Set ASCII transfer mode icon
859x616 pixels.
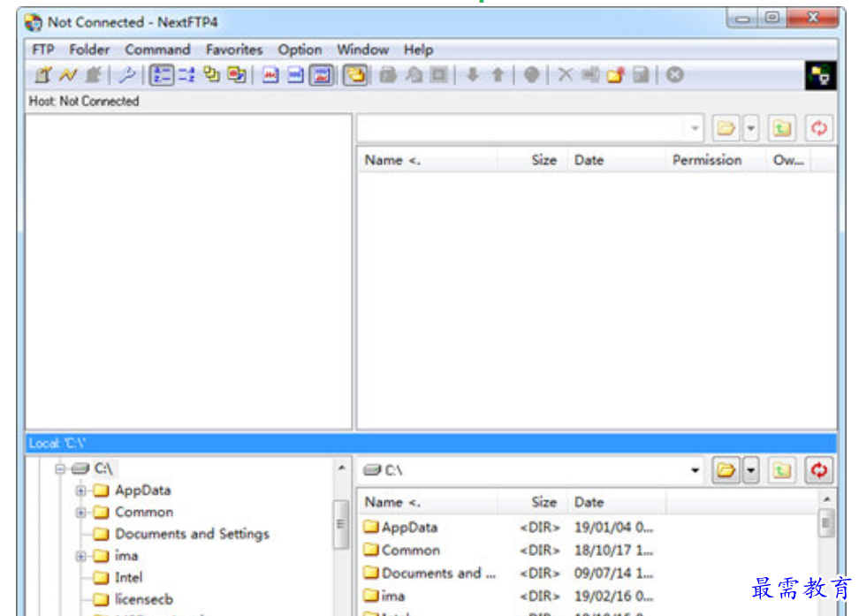[270, 75]
